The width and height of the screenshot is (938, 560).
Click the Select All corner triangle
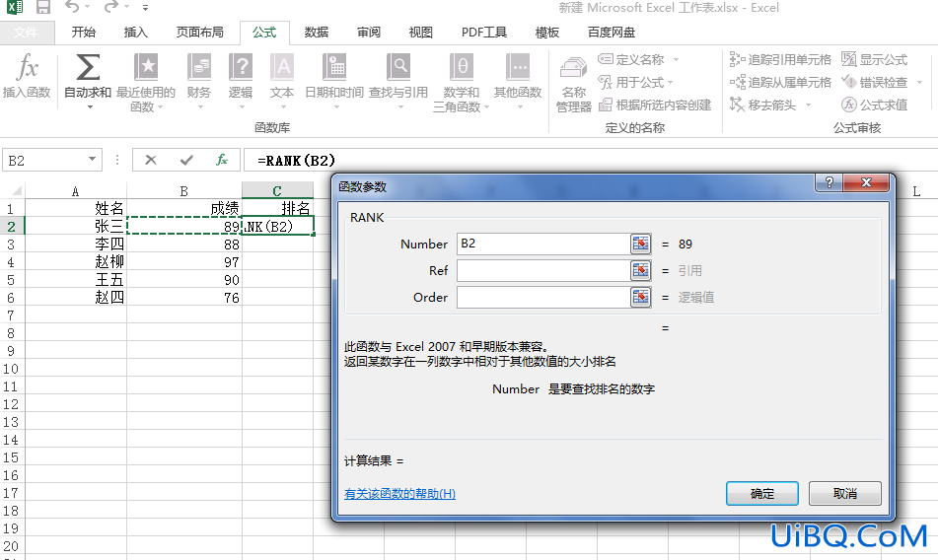(x=16, y=191)
